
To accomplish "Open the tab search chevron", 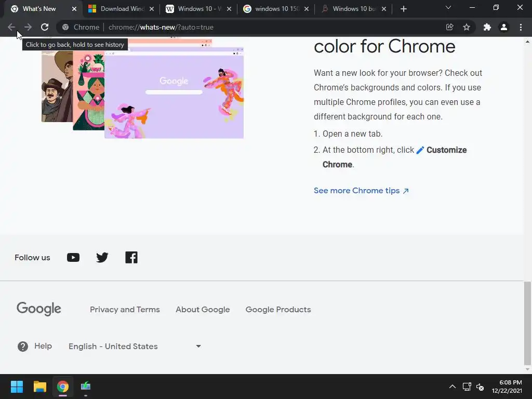I will [x=448, y=7].
